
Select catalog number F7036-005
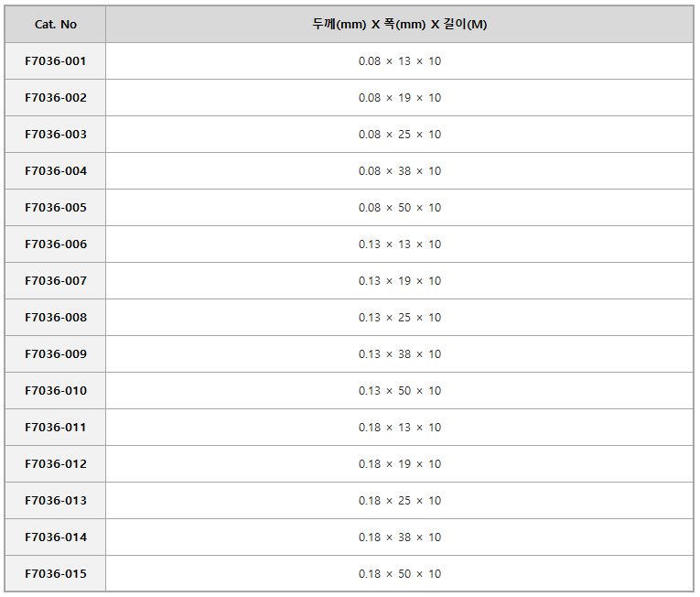55,208
